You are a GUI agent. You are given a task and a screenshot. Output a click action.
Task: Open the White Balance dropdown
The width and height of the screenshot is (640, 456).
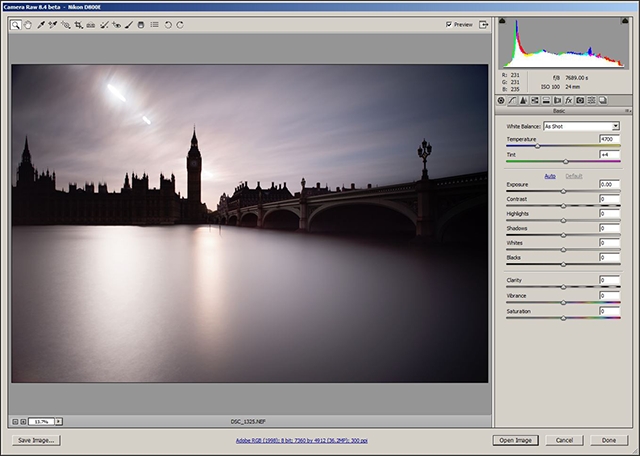point(580,126)
